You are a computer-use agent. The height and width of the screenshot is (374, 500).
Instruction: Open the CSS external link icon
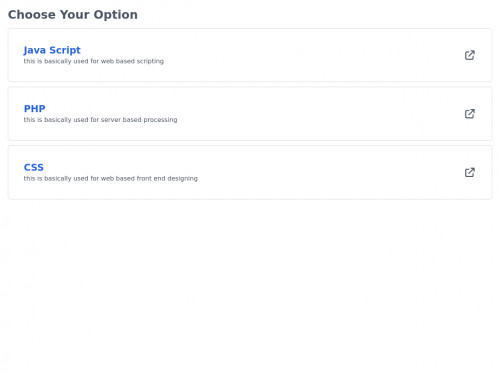[x=470, y=172]
